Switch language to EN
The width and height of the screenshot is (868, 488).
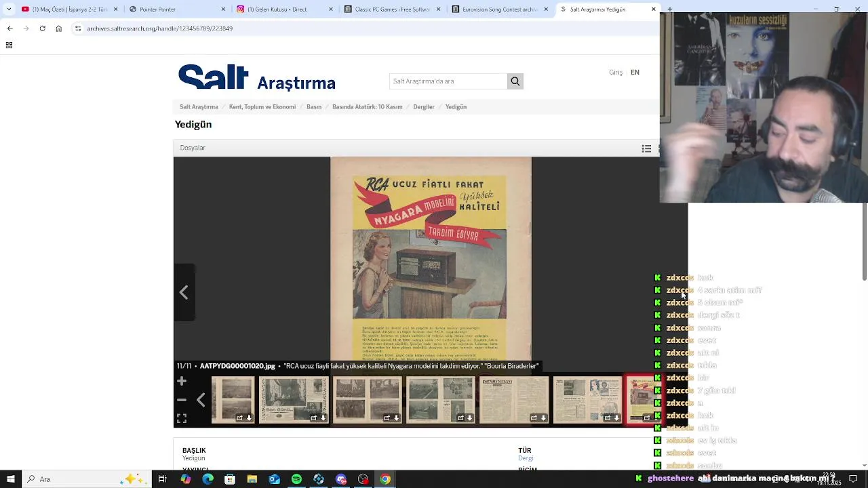(x=635, y=73)
